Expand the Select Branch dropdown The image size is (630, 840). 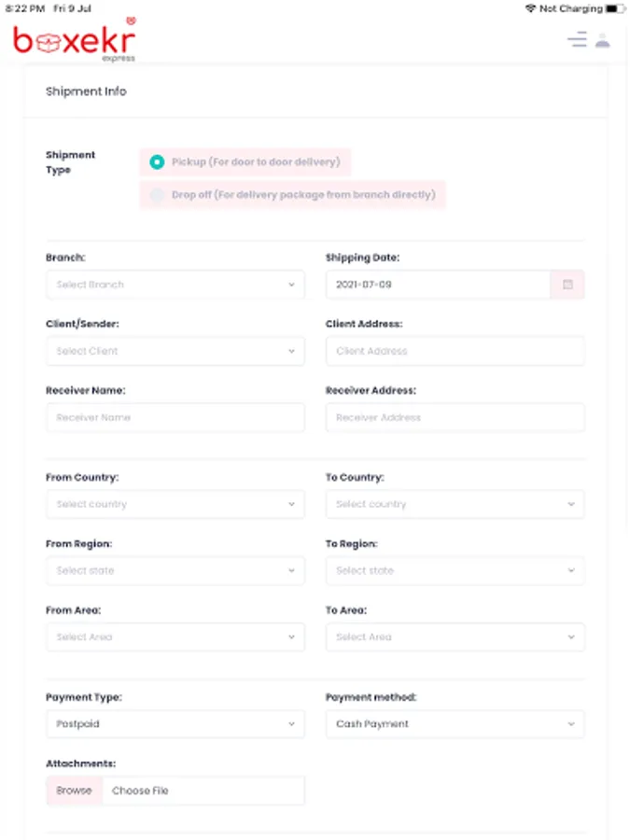tap(175, 285)
